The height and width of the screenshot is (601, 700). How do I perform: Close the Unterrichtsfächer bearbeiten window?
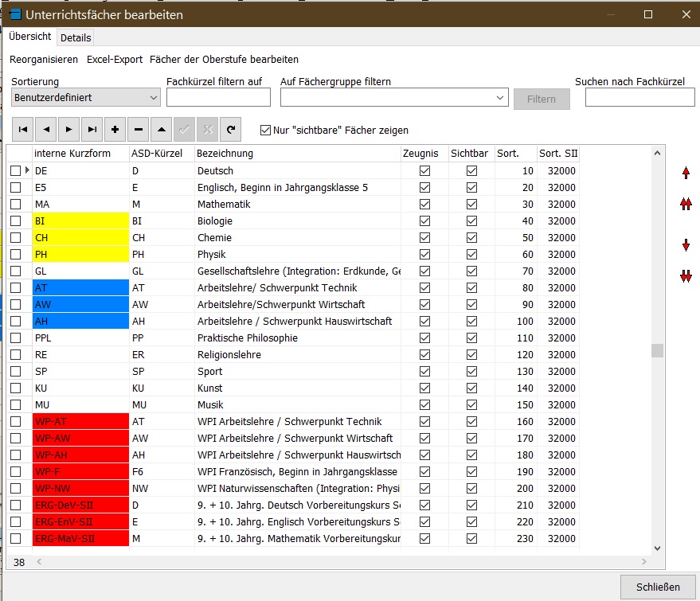(686, 14)
